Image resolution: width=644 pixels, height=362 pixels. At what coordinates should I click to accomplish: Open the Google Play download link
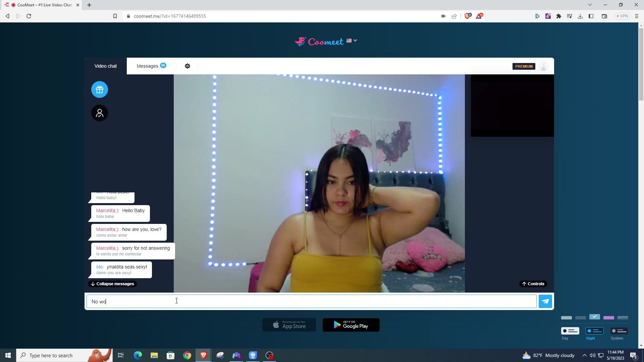pos(351,325)
